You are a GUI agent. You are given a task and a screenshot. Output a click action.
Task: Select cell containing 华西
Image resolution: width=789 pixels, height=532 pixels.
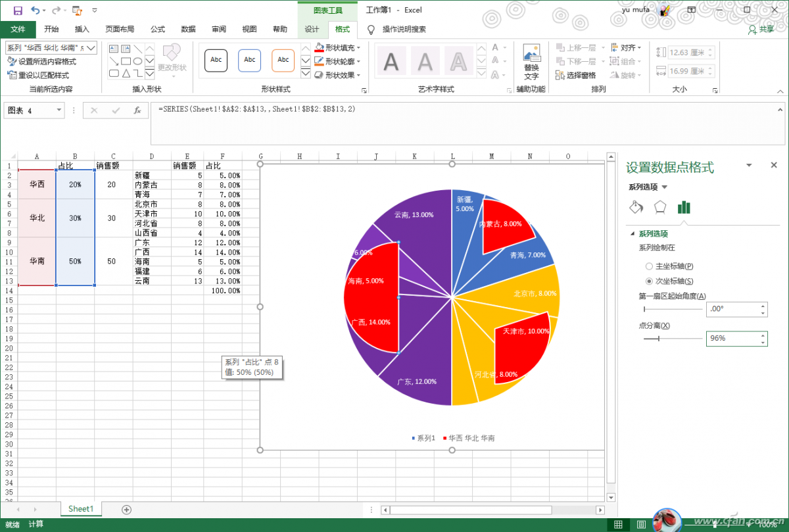pyautogui.click(x=37, y=185)
